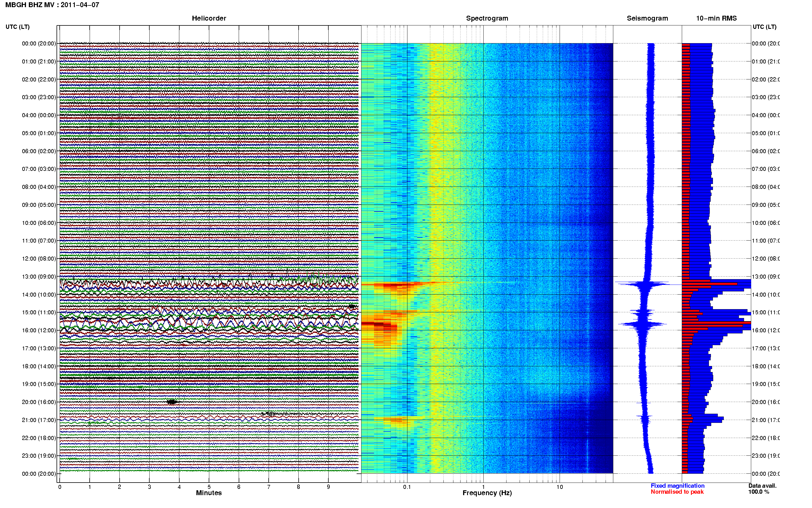This screenshot has width=812, height=508.
Task: Select the '21:00 (17:00)' left axis label
Action: click(x=39, y=420)
